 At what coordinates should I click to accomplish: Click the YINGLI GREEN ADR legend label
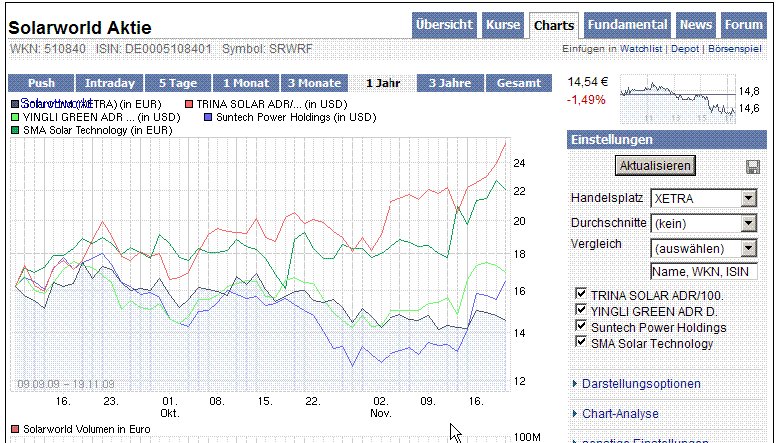click(x=101, y=118)
